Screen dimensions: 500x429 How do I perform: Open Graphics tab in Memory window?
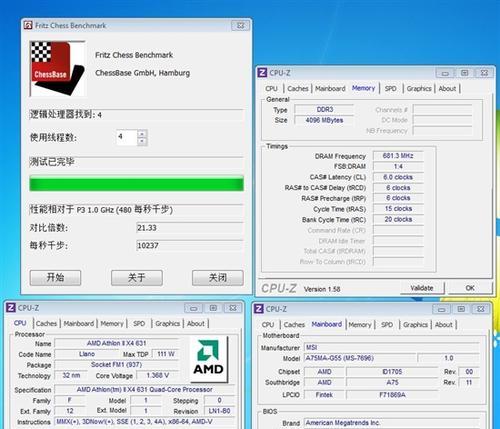point(419,89)
